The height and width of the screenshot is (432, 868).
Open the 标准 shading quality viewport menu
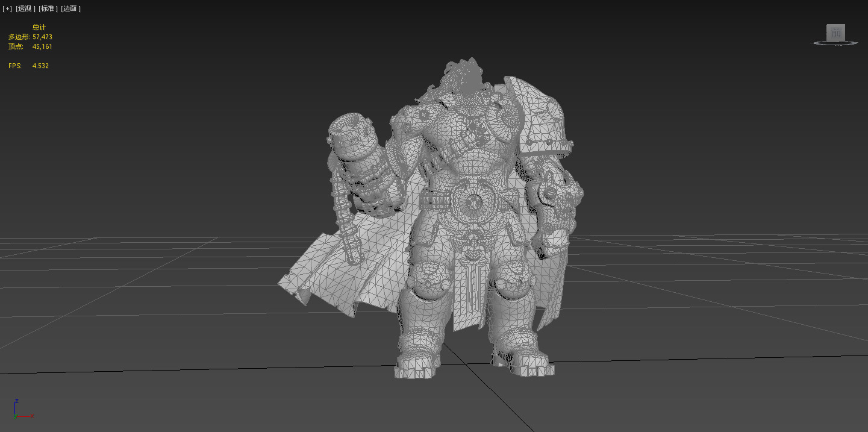click(x=48, y=8)
